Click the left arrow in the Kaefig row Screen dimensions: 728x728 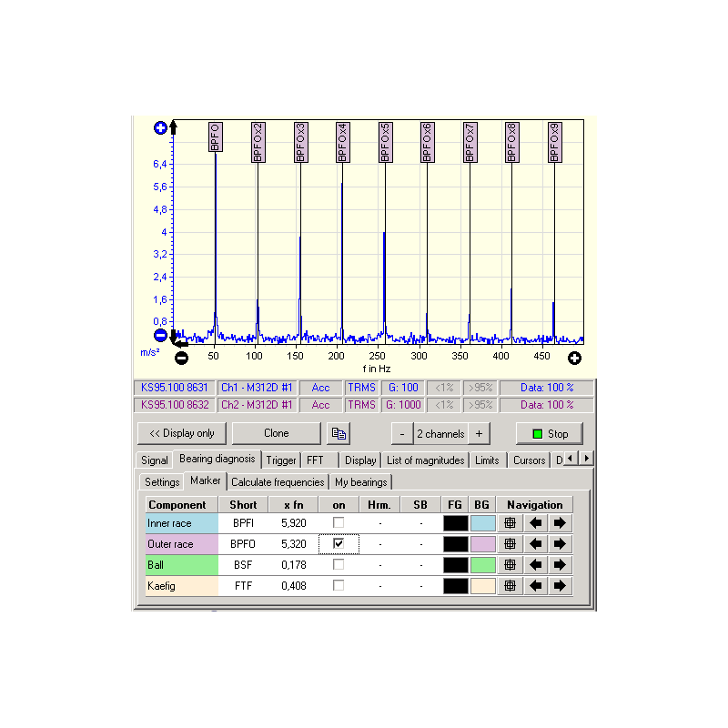click(x=535, y=586)
